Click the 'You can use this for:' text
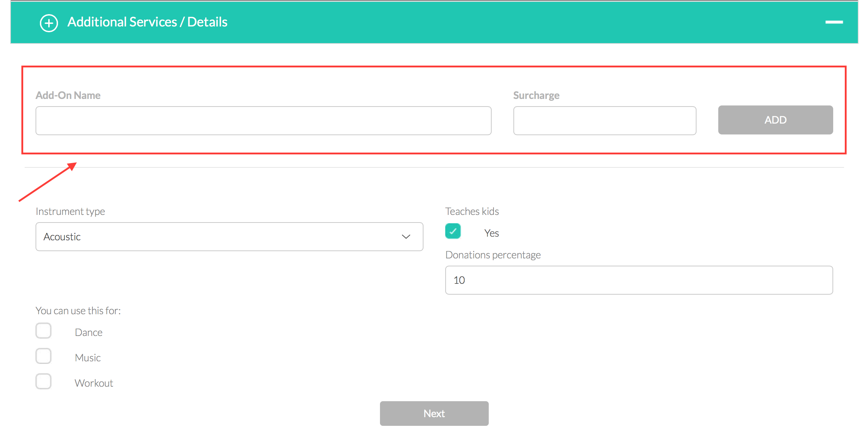 (x=78, y=311)
